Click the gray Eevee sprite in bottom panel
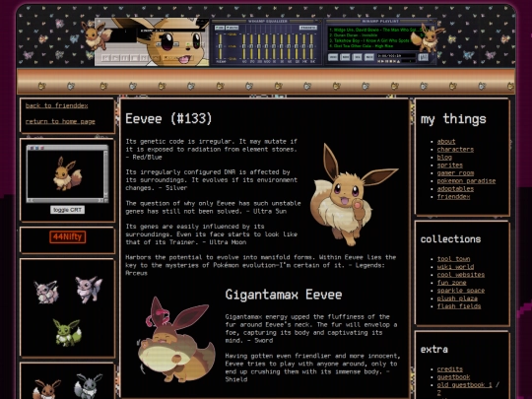 88,386
